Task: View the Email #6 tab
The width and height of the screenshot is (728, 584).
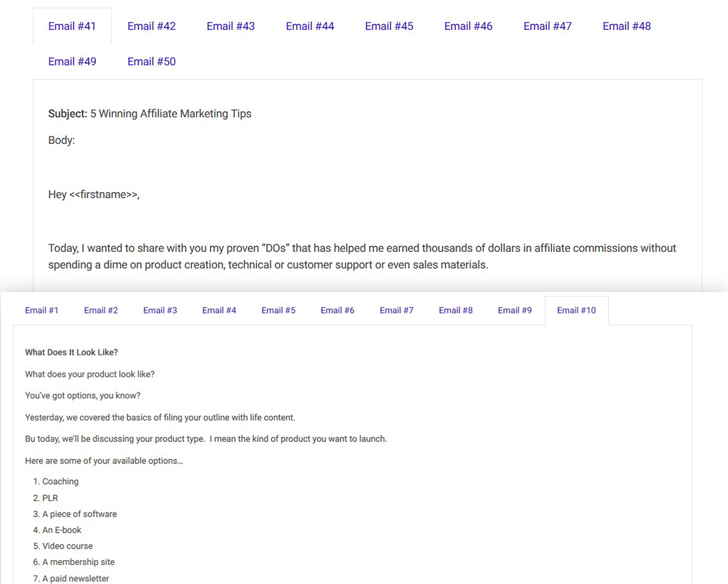Action: click(337, 311)
